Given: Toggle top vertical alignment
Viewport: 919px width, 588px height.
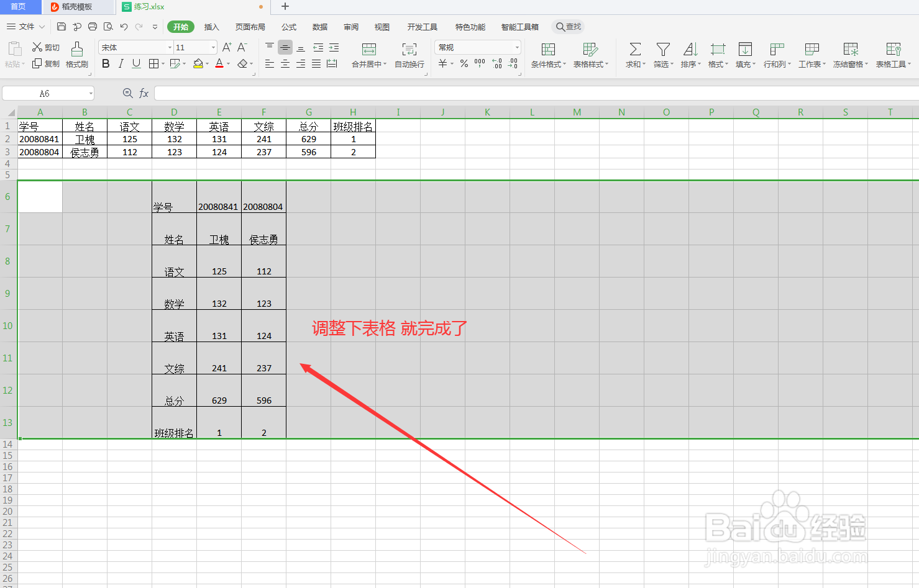Looking at the screenshot, I should (x=270, y=47).
